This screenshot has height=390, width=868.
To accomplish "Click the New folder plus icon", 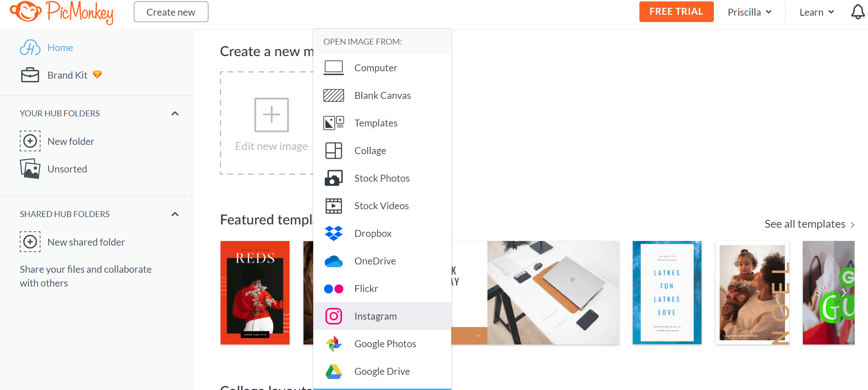I will click(30, 141).
